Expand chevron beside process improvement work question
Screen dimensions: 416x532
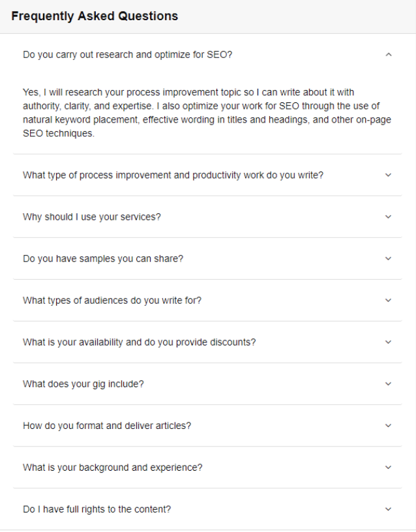(389, 175)
